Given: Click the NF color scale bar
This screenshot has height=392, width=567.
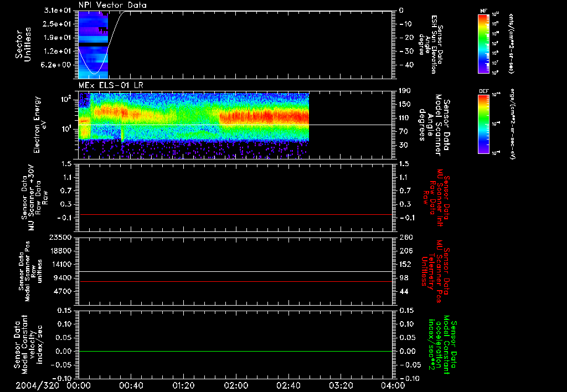Looking at the screenshot, I should [483, 44].
